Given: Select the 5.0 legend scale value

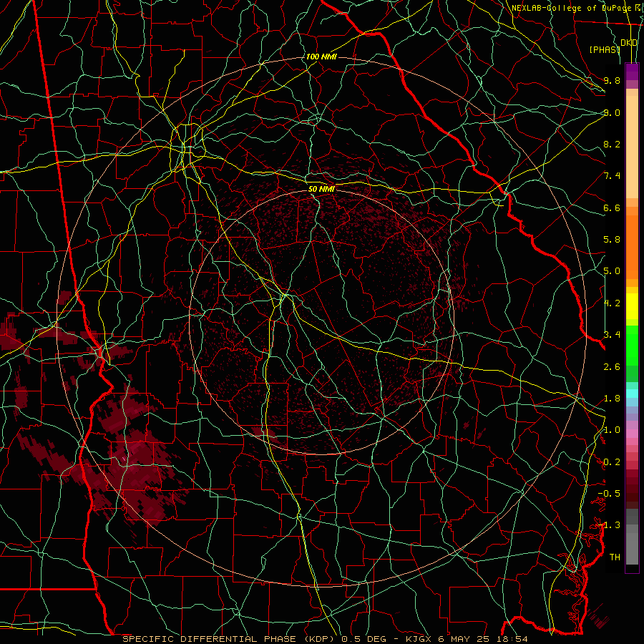Looking at the screenshot, I should [x=612, y=271].
